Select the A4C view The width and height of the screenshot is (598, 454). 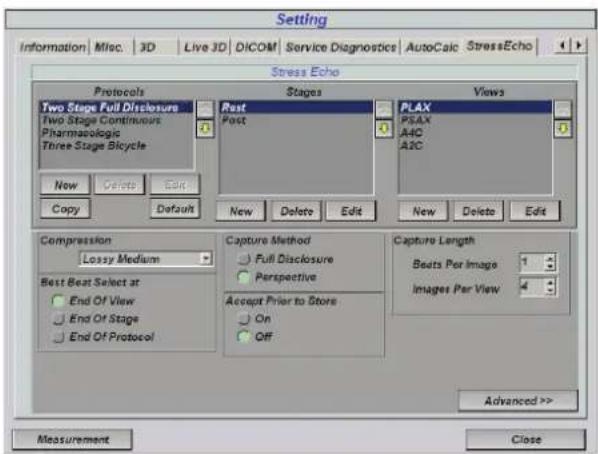(x=475, y=133)
